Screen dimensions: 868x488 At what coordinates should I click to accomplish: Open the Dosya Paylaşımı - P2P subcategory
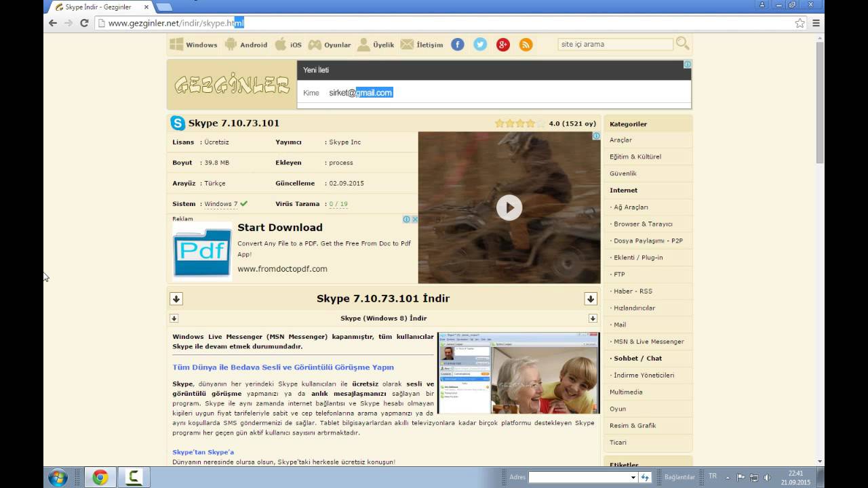tap(648, 241)
